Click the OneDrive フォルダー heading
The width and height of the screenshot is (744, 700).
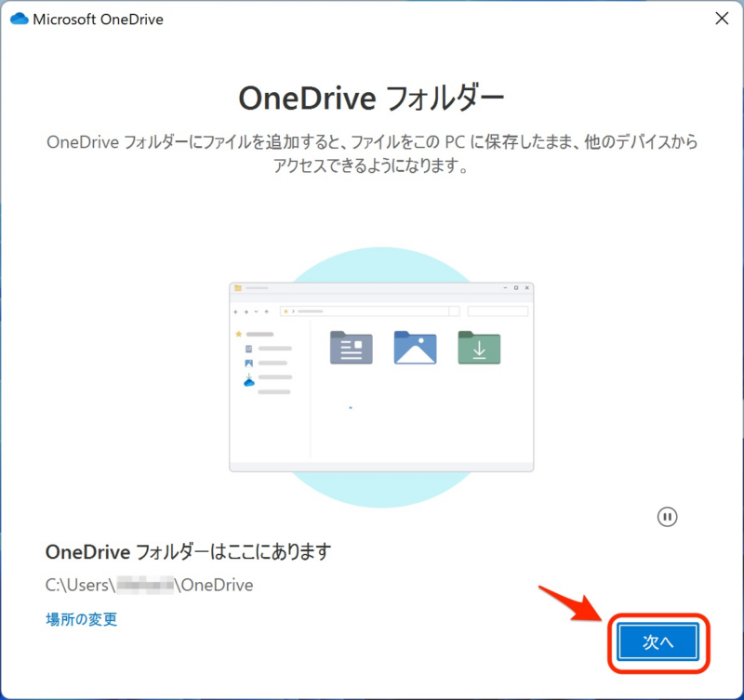(x=372, y=97)
